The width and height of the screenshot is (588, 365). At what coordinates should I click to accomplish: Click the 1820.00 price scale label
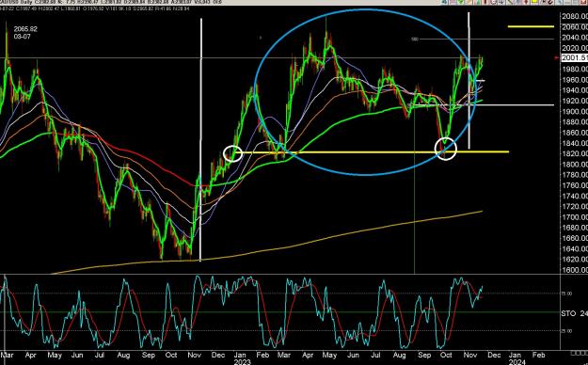pos(574,153)
